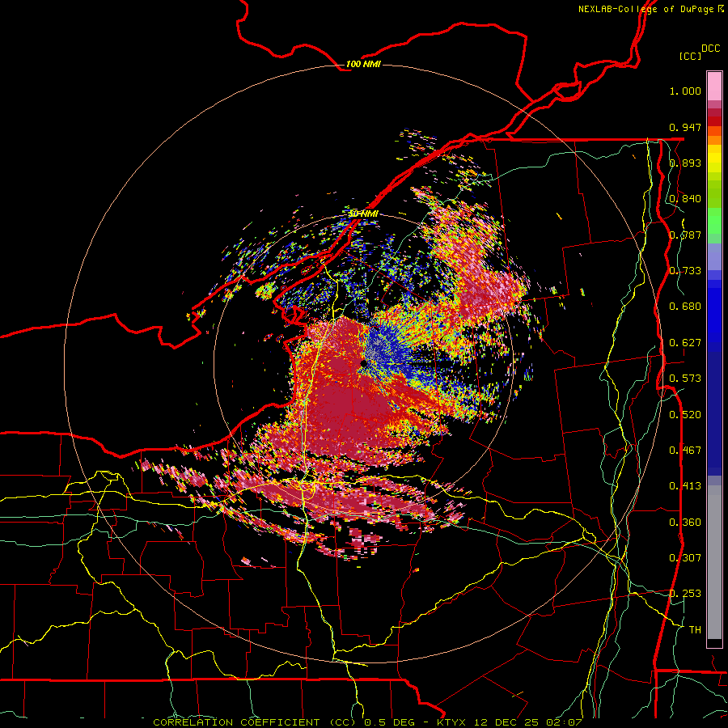Select the 1.000 legend value
Image resolution: width=728 pixels, height=728 pixels.
685,91
